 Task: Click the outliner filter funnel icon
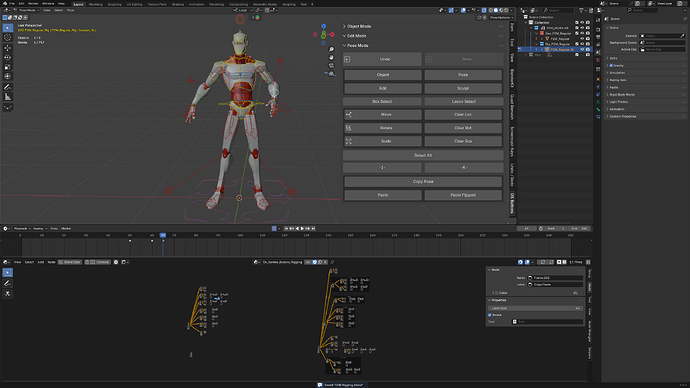[581, 10]
